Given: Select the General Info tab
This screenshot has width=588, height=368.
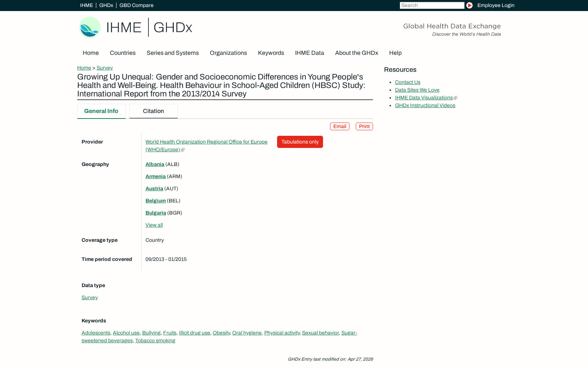Looking at the screenshot, I should (101, 111).
